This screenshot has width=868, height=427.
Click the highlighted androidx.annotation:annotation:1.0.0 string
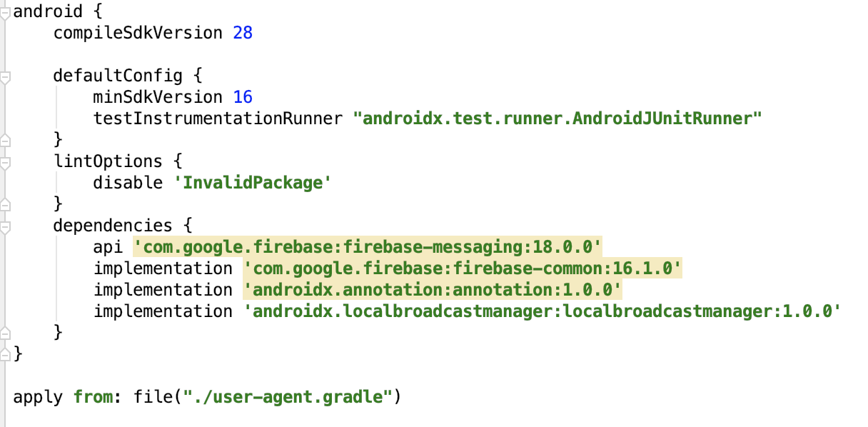433,290
